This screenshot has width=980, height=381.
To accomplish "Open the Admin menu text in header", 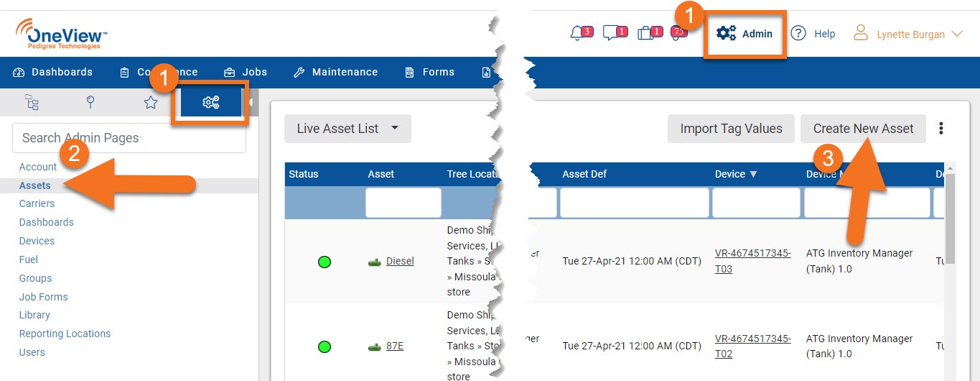I will [x=757, y=34].
